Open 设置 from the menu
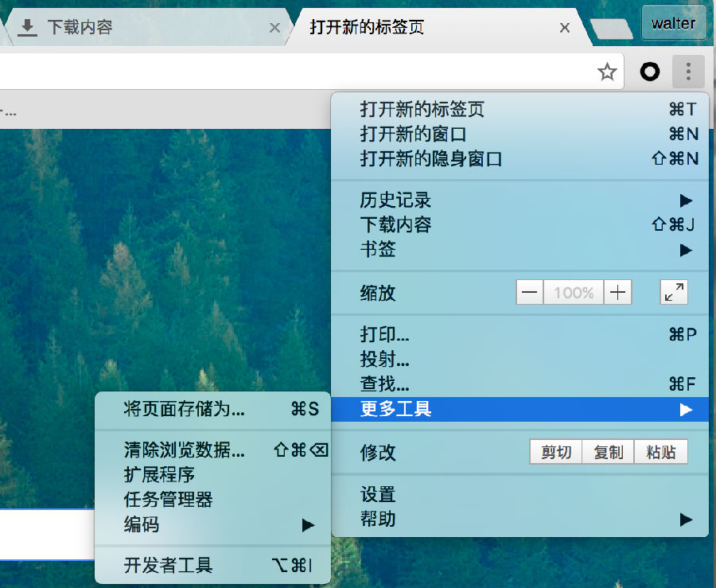 tap(520, 495)
